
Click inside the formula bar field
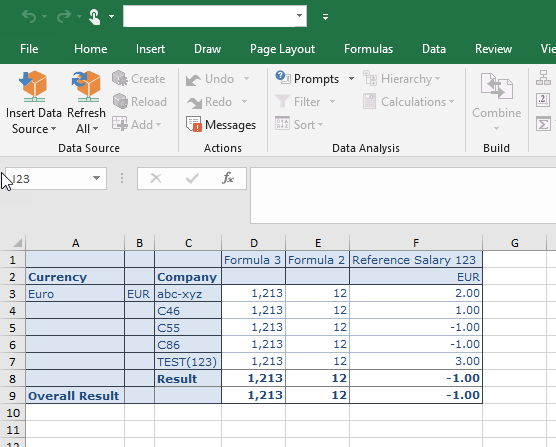pos(403,195)
